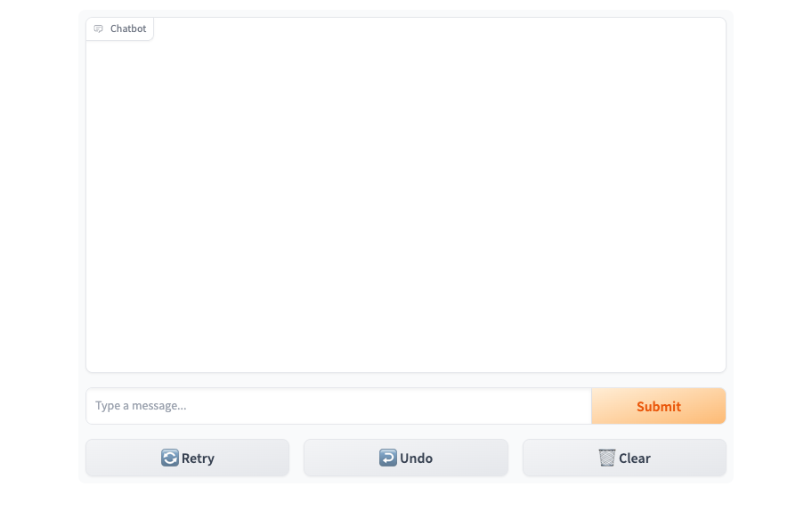Select the Clear button text label

[635, 458]
